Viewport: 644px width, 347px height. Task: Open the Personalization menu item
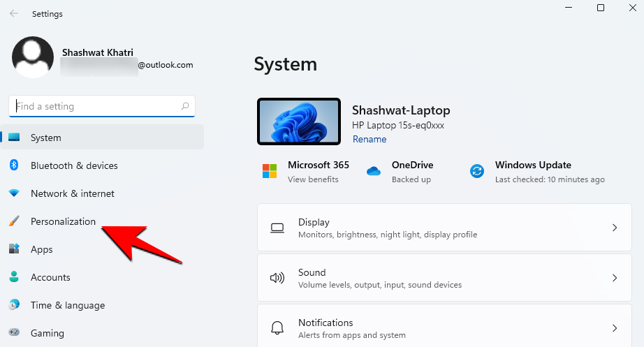[x=63, y=221]
